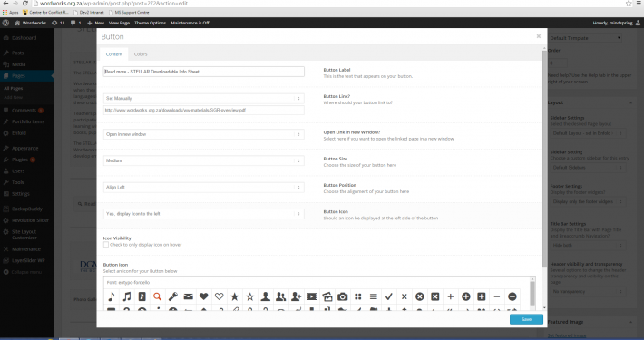Click into the Button Label text field
644x340 pixels.
204,72
